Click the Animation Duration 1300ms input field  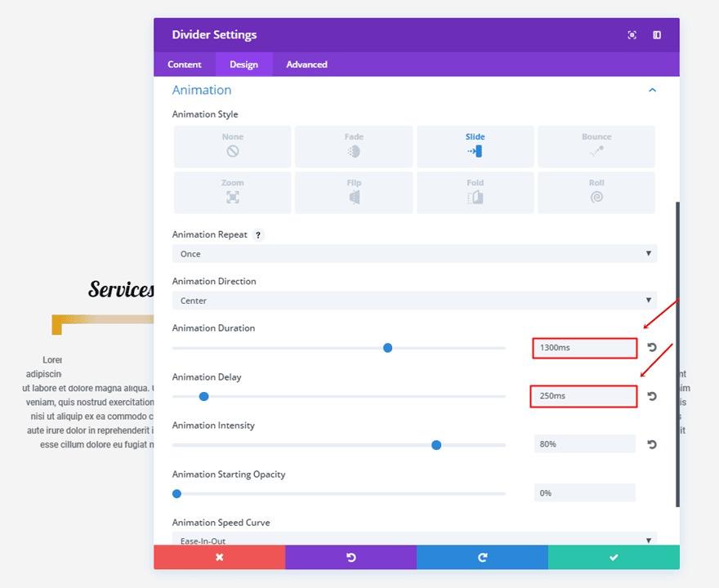pyautogui.click(x=584, y=348)
